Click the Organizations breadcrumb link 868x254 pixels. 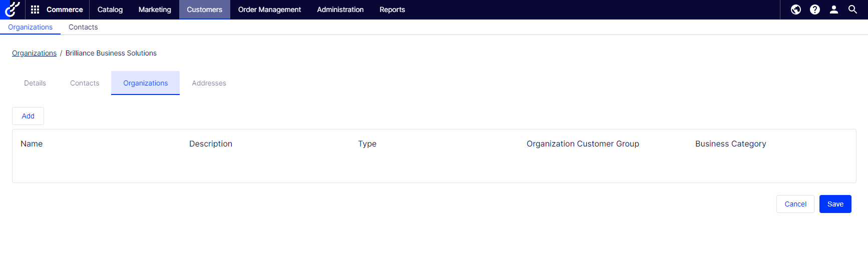pos(34,53)
